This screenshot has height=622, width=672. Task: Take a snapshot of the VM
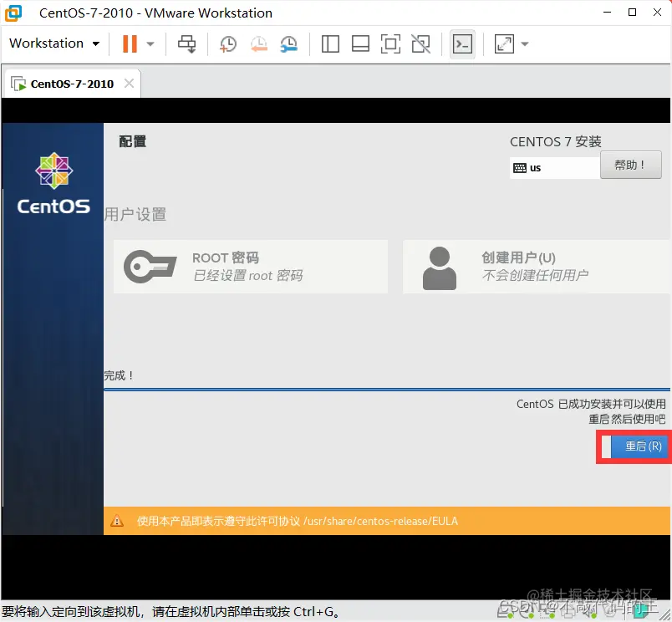tap(227, 43)
